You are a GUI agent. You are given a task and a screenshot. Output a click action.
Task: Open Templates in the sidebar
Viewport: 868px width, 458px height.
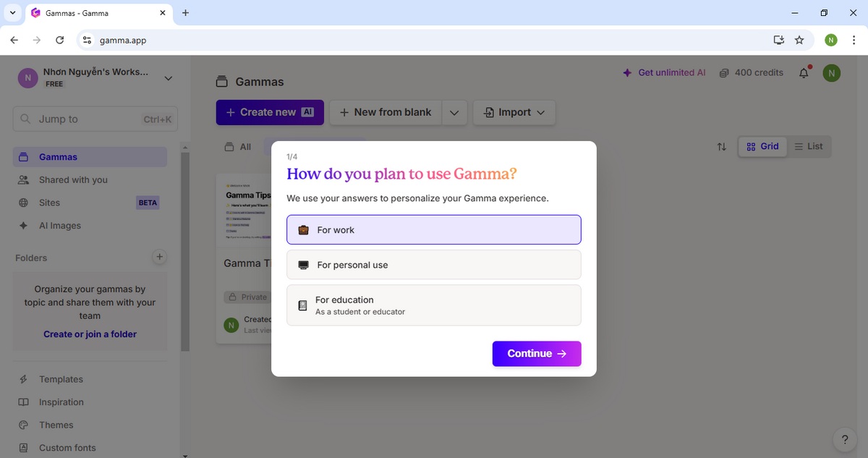tap(90, 379)
